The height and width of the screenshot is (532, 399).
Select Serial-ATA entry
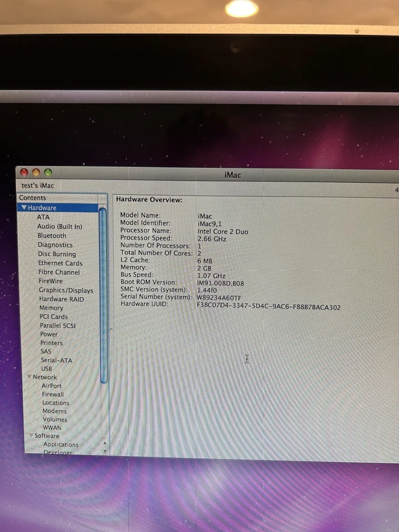pyautogui.click(x=57, y=360)
